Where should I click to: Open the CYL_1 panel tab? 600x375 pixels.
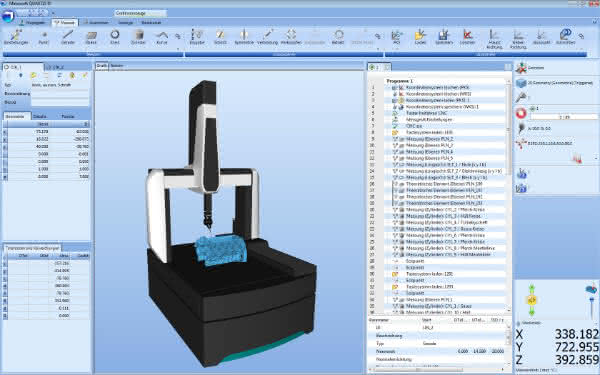point(23,67)
